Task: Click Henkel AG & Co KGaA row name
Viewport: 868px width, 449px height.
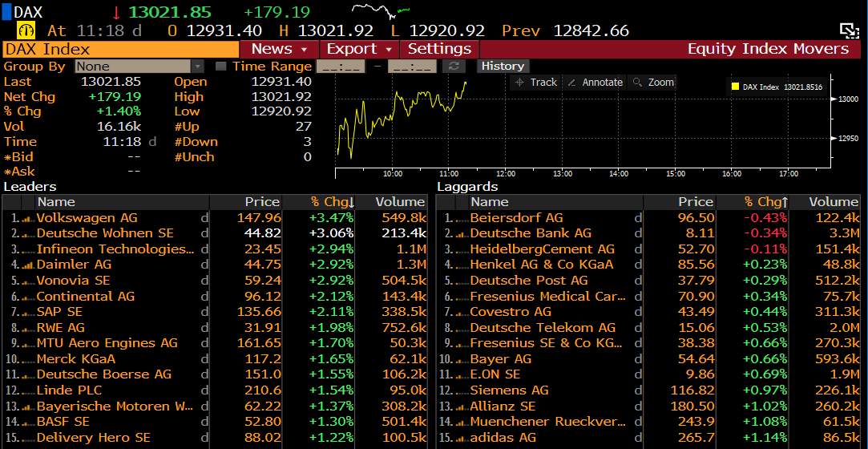Action: [541, 265]
